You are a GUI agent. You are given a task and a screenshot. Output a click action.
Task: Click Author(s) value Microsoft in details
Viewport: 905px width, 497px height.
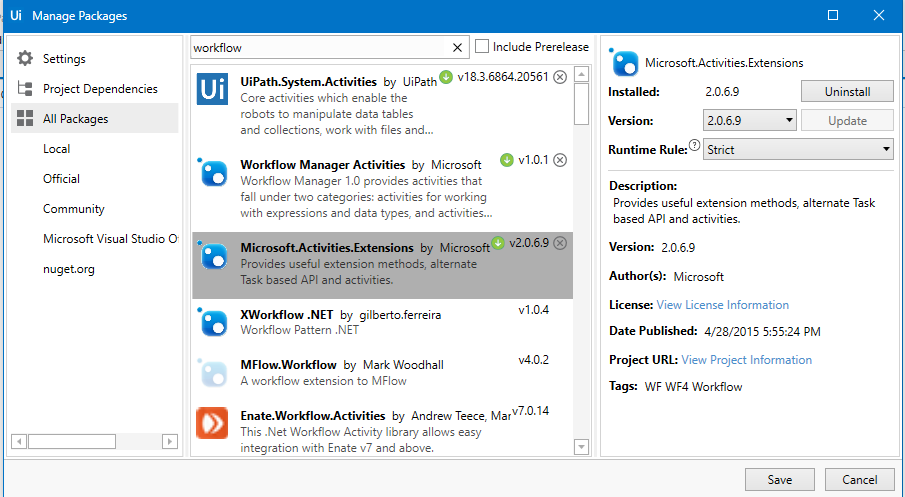[698, 276]
